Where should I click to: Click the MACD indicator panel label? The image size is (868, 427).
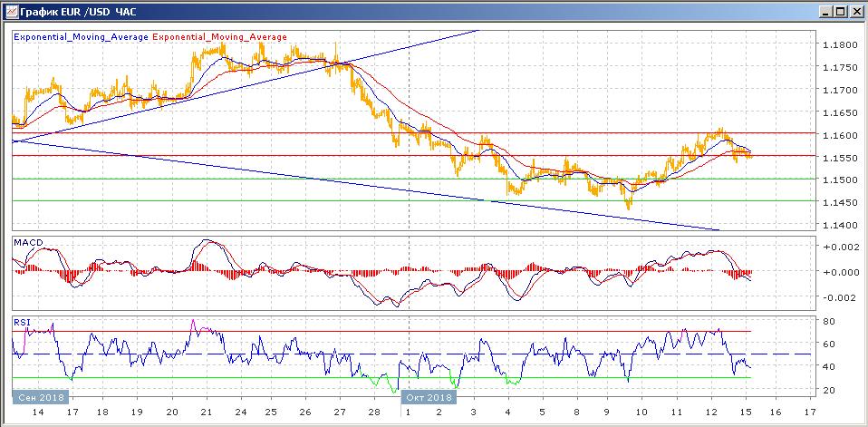click(27, 242)
